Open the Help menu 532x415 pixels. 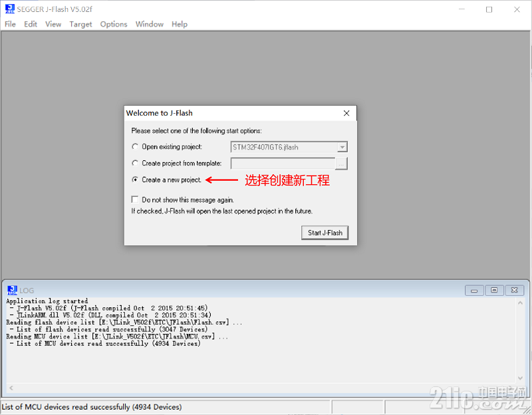(x=180, y=24)
